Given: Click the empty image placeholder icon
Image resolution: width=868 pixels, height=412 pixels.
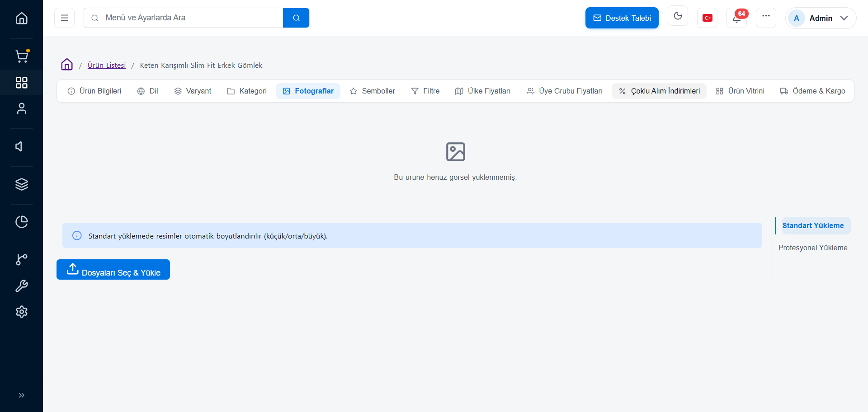Looking at the screenshot, I should click(455, 152).
